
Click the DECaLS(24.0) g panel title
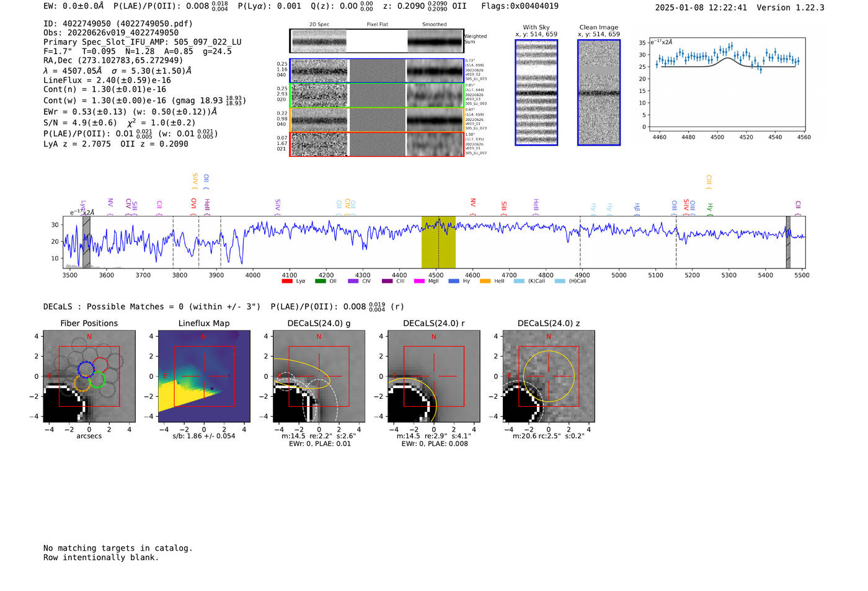(x=319, y=323)
